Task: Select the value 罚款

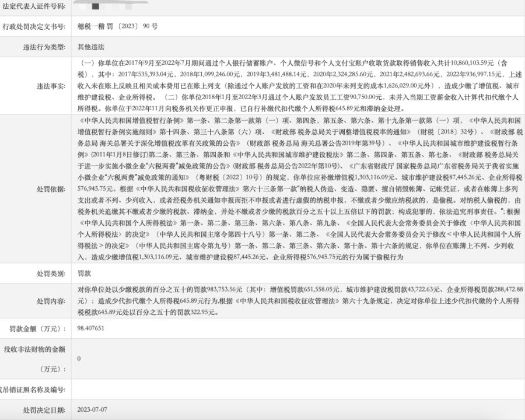Action: 84,274
